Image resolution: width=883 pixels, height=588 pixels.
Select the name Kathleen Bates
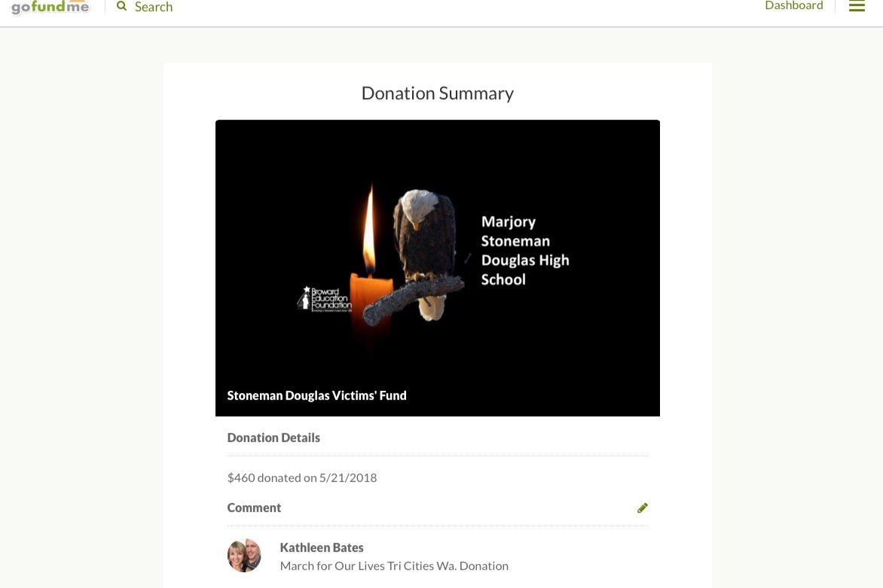tap(322, 547)
